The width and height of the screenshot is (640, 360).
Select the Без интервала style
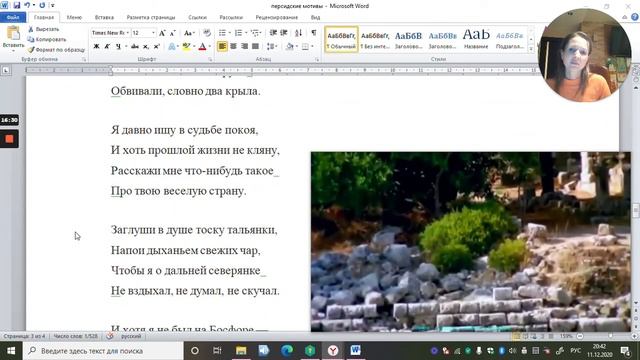[x=375, y=40]
